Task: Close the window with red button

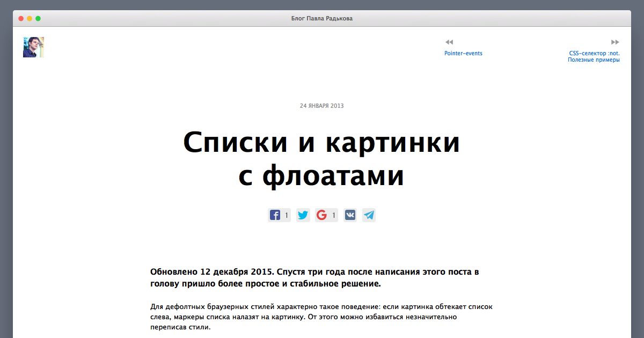Action: click(x=21, y=18)
